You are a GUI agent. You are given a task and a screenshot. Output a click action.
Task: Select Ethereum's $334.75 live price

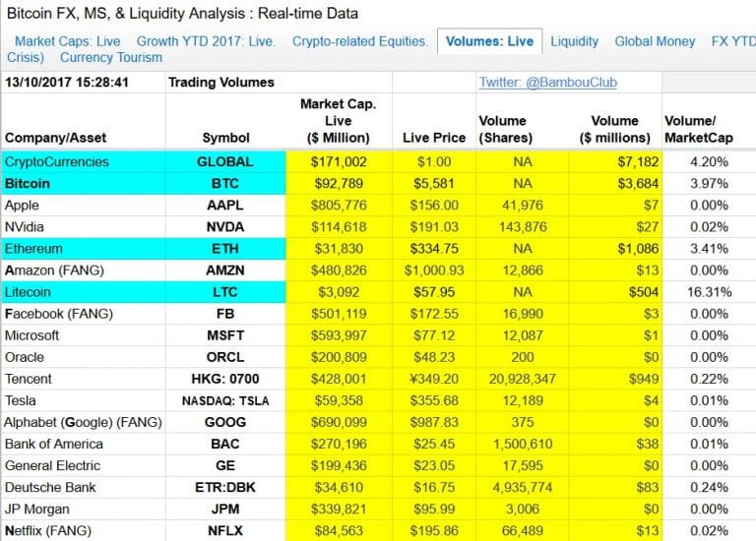point(434,249)
